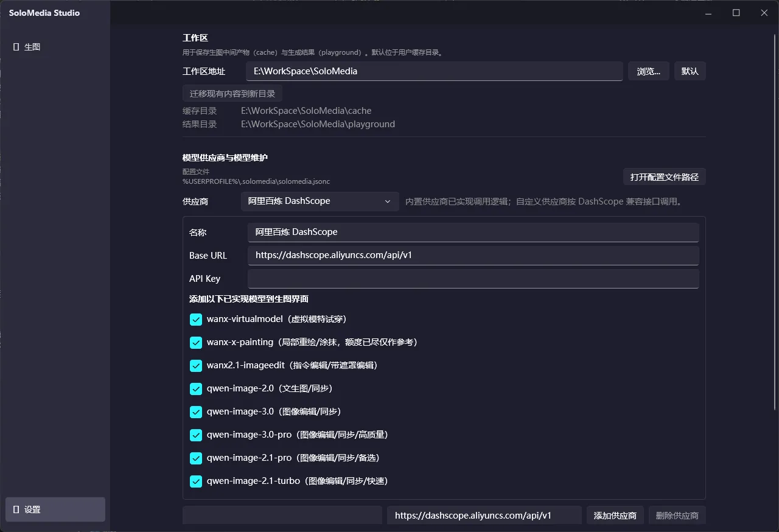Uncheck wanx-virtualmodel checkbox
Image resolution: width=779 pixels, height=532 pixels.
(x=196, y=320)
